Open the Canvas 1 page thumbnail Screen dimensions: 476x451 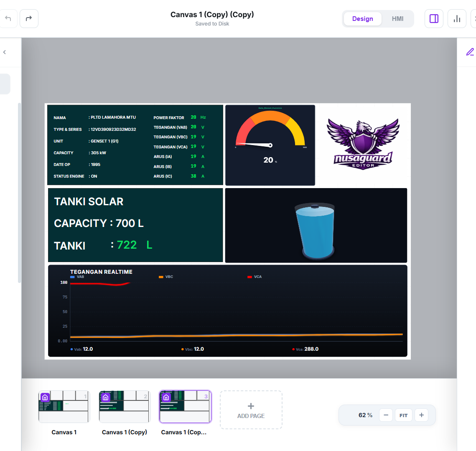coord(64,407)
